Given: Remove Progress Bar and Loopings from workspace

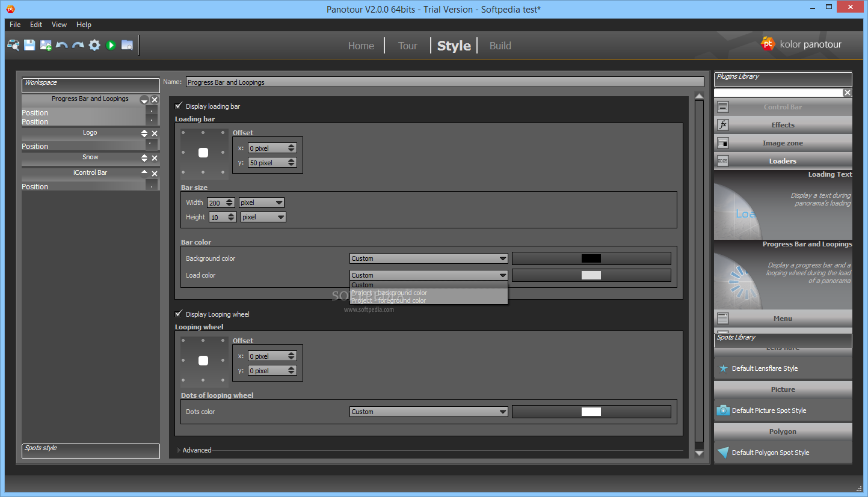Looking at the screenshot, I should (155, 100).
